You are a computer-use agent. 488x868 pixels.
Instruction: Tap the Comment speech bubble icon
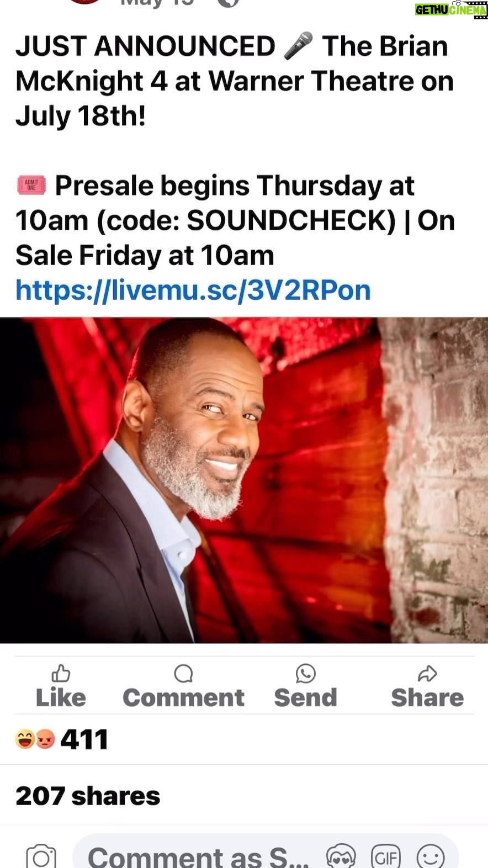click(x=183, y=674)
